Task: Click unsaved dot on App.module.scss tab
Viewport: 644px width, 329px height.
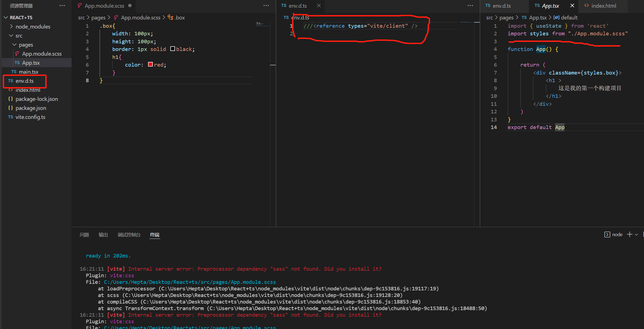Action: [x=130, y=5]
